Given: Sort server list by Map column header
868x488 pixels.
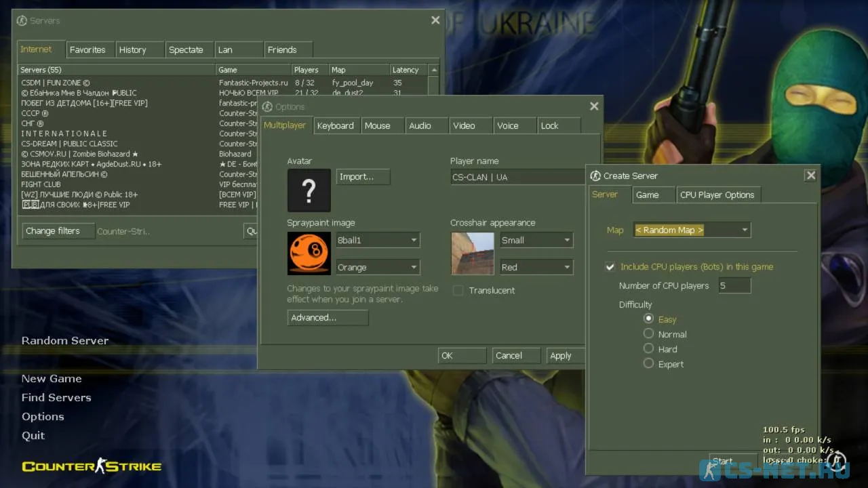Looking at the screenshot, I should tap(359, 70).
